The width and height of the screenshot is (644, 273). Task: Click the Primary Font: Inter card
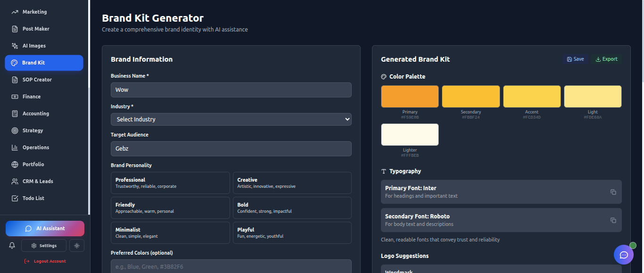click(501, 192)
